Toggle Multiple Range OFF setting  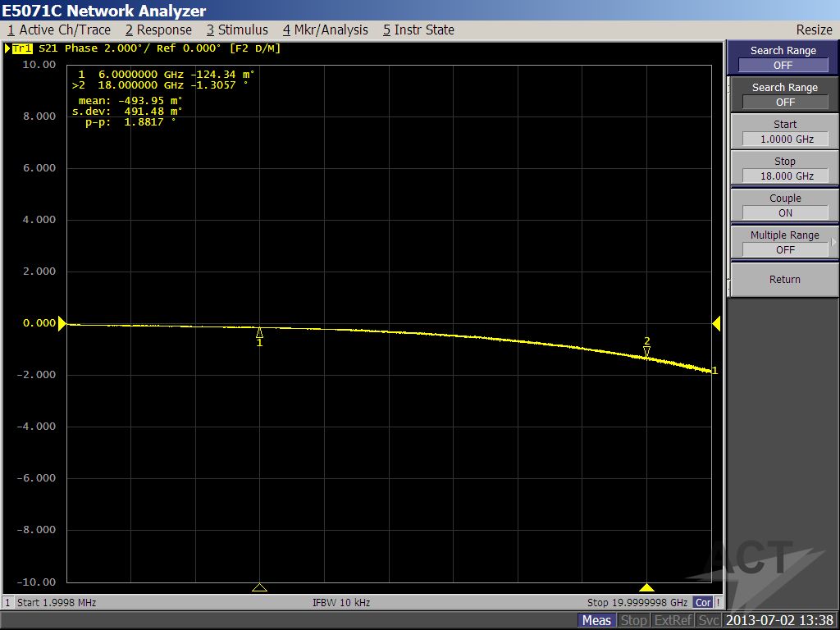pos(784,242)
